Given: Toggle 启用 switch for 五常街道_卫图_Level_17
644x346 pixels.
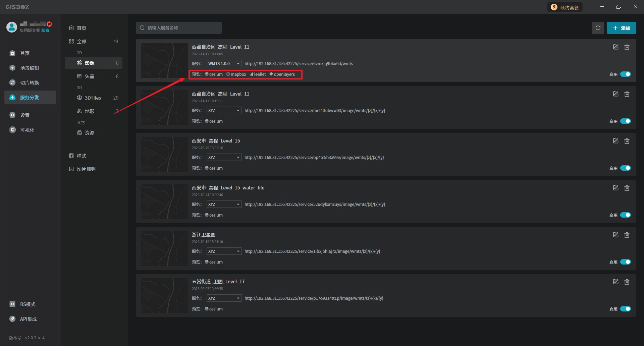Looking at the screenshot, I should point(625,309).
